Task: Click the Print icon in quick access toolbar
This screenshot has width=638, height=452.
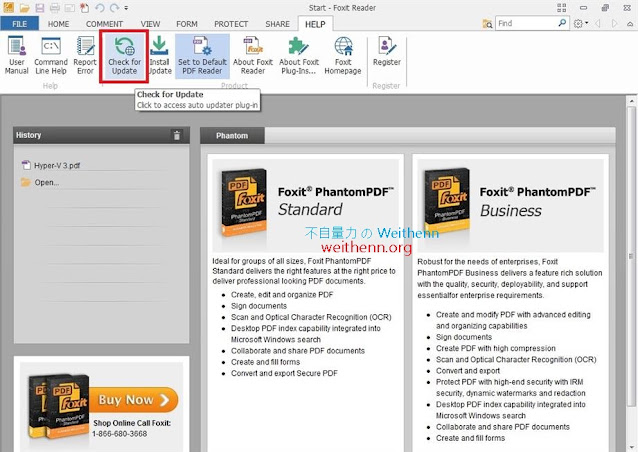Action: tap(55, 8)
